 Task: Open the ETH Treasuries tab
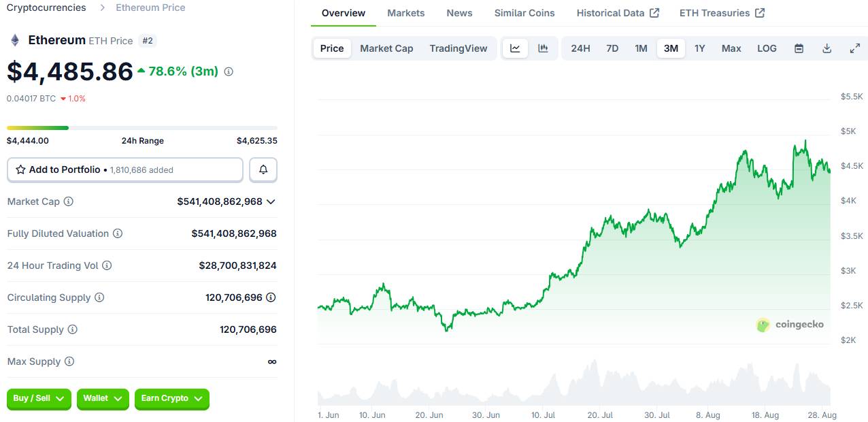[722, 13]
